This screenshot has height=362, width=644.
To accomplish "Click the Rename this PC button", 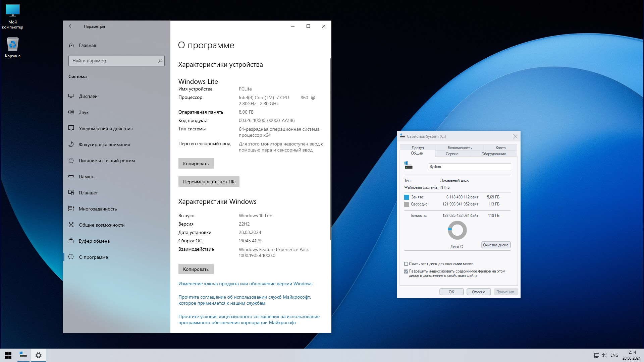I will click(209, 182).
